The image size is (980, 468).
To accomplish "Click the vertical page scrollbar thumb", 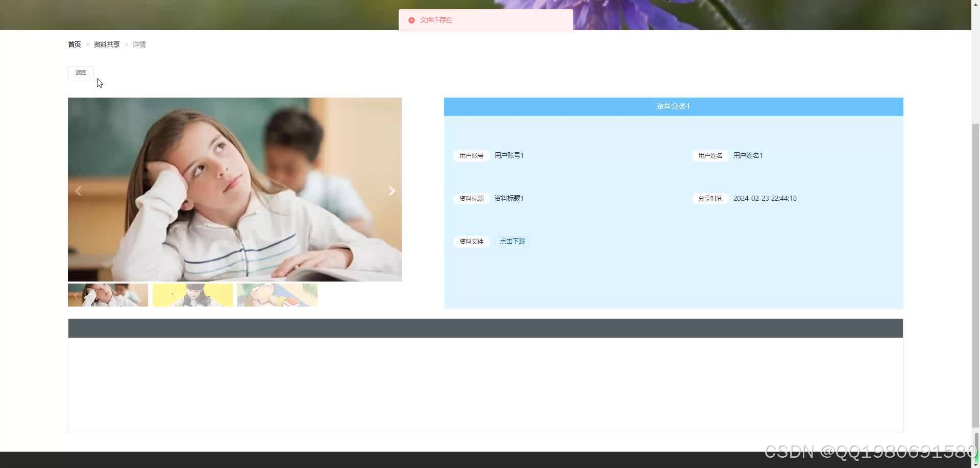I will 975,276.
